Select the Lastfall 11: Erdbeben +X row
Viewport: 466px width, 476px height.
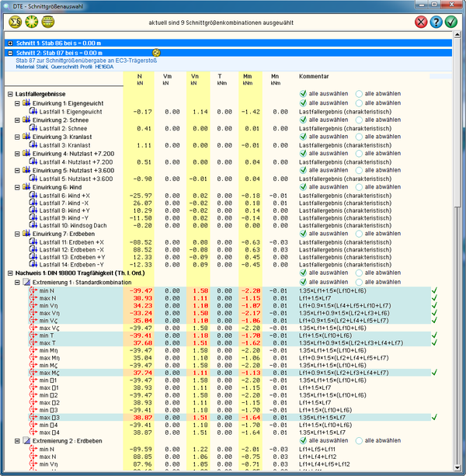pos(71,242)
